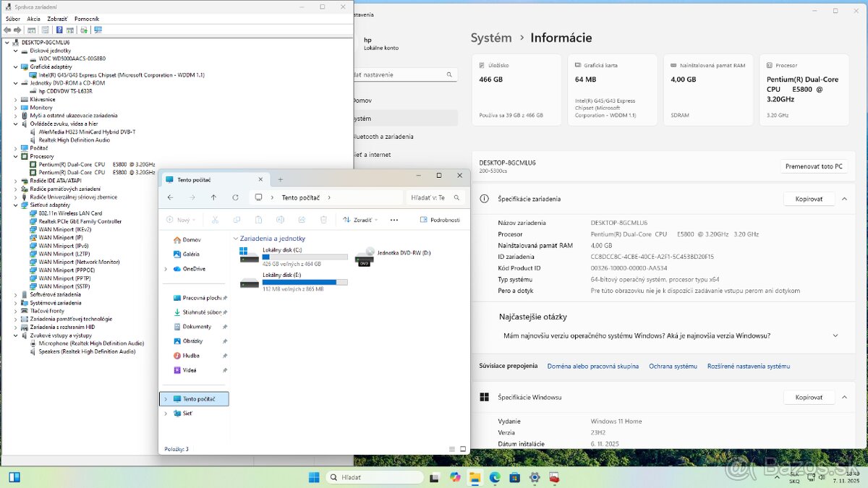Viewport: 868px width, 488px height.
Task: Select the Cut icon in File Explorer
Action: click(216, 219)
